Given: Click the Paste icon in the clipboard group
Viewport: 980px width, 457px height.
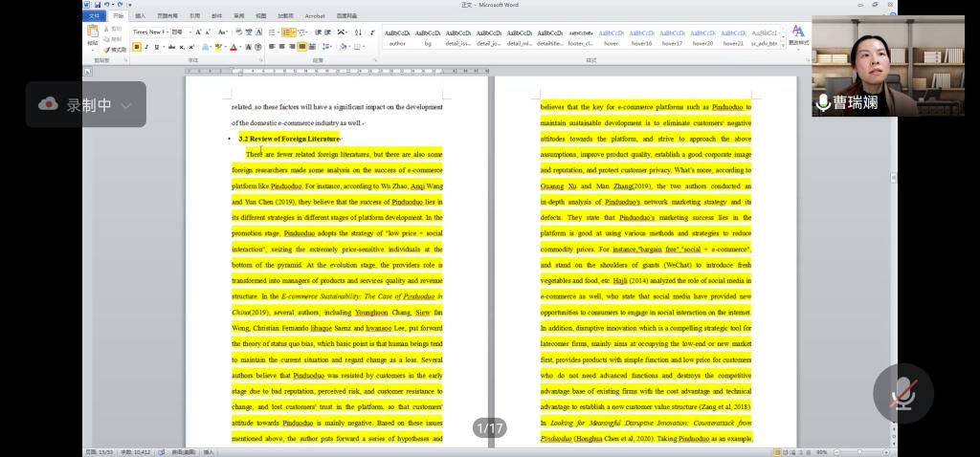Looking at the screenshot, I should 93,36.
